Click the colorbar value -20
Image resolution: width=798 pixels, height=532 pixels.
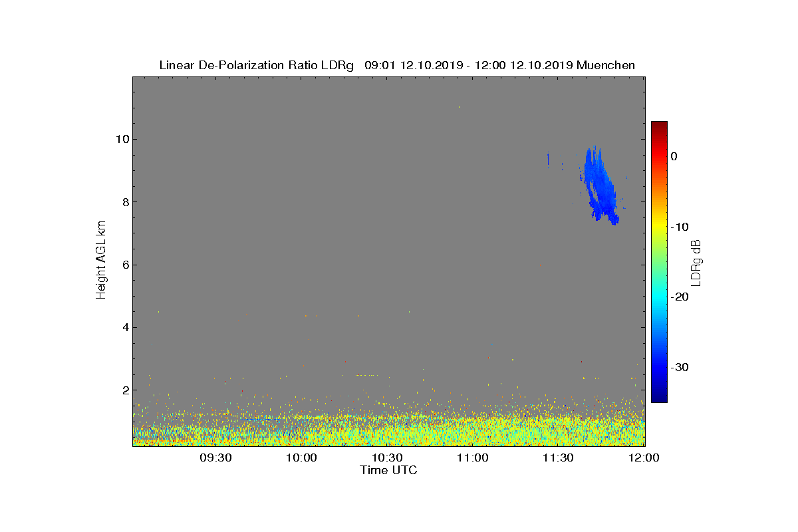pyautogui.click(x=679, y=297)
